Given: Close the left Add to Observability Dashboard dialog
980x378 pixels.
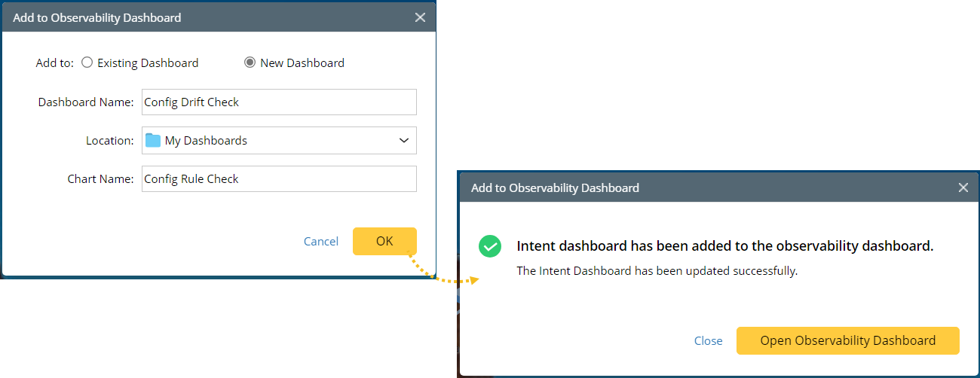Looking at the screenshot, I should (x=420, y=17).
